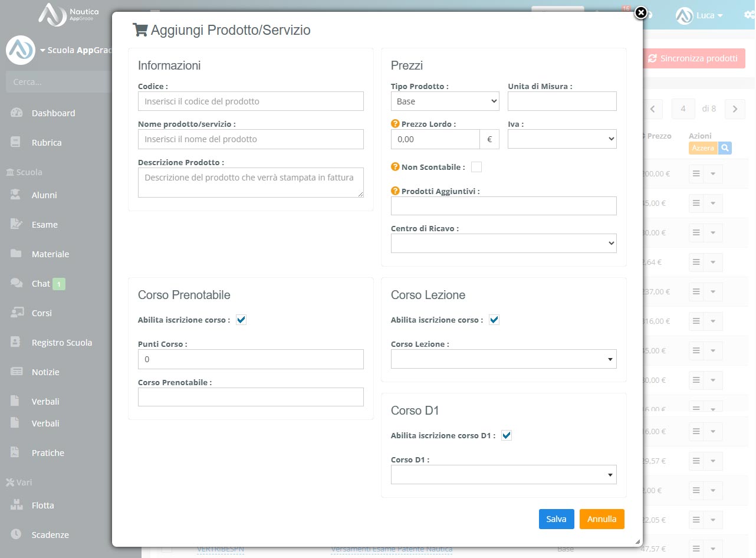The image size is (756, 558).
Task: Click the Scadenze clock icon
Action: click(17, 535)
